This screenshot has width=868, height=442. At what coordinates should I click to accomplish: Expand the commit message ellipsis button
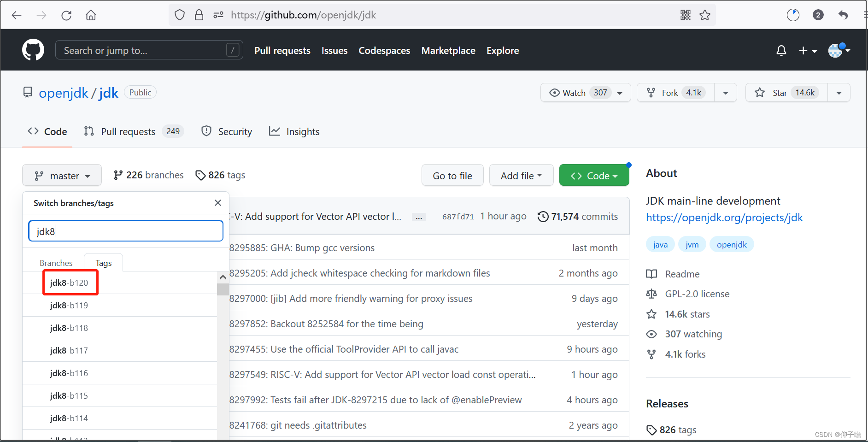tap(418, 217)
